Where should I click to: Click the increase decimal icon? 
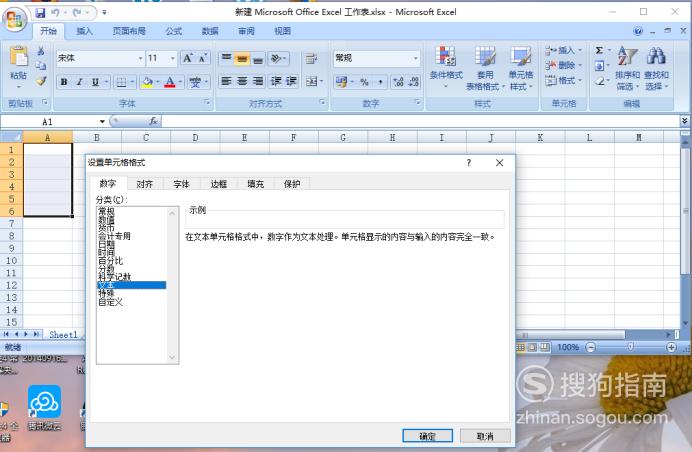click(x=399, y=82)
